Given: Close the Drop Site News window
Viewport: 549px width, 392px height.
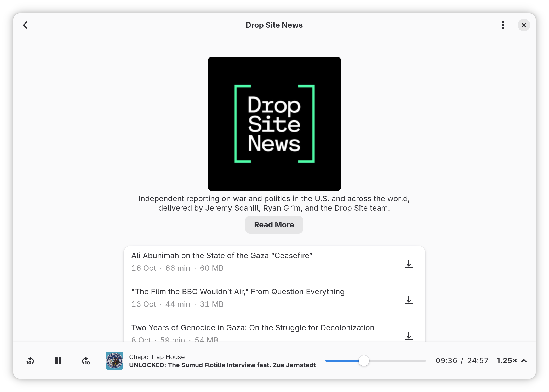Looking at the screenshot, I should [x=524, y=25].
